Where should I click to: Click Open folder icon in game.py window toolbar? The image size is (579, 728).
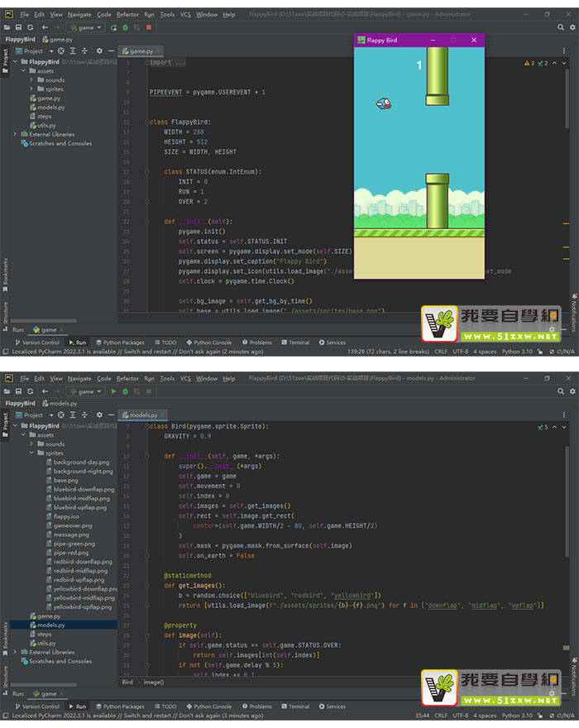coord(7,27)
